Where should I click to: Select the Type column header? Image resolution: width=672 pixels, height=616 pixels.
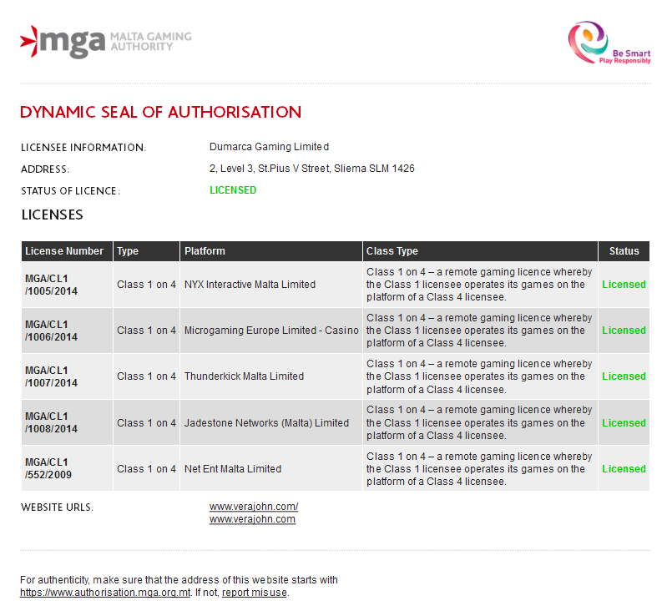147,251
